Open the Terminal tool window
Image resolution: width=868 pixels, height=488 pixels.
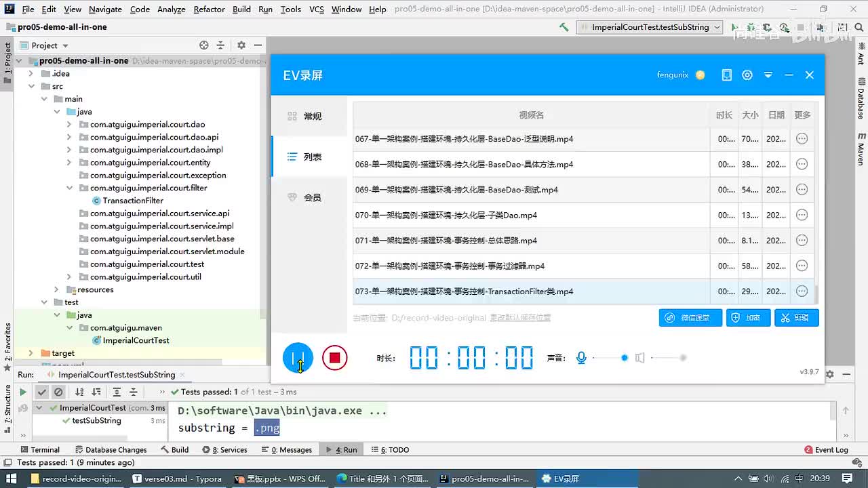click(x=40, y=449)
